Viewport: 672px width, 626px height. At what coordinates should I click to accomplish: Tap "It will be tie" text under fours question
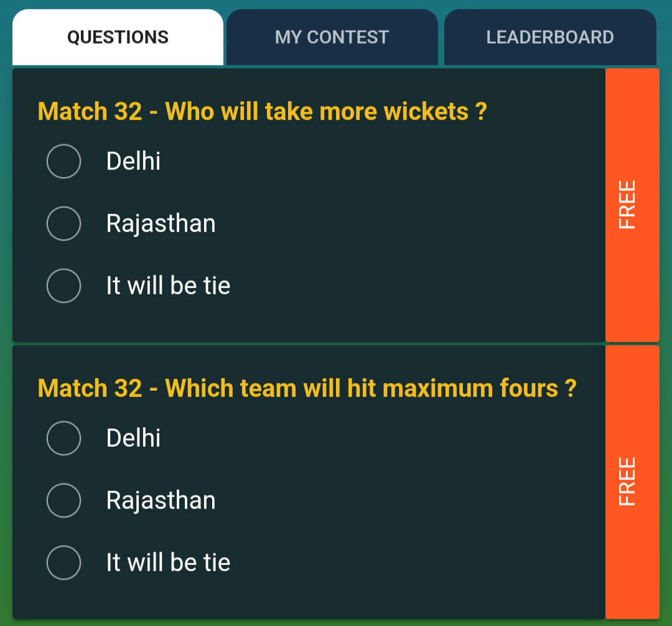168,563
